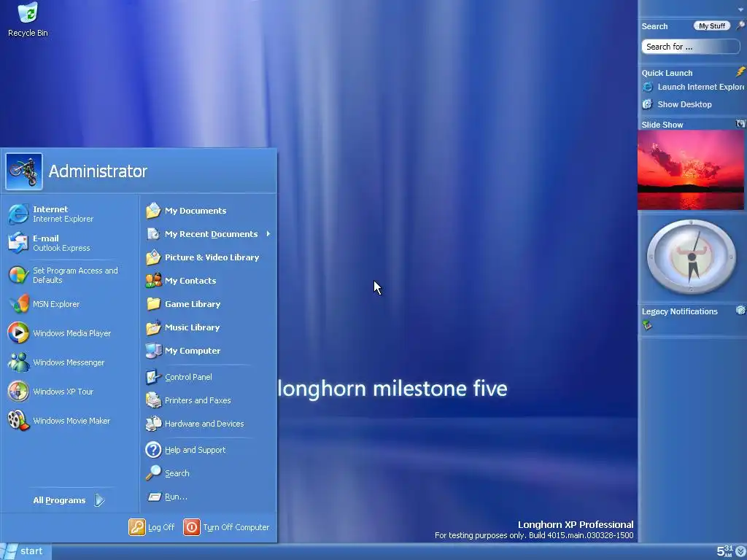The image size is (747, 560).
Task: Click the taskbar clock showing 5:31 AM
Action: tap(724, 551)
